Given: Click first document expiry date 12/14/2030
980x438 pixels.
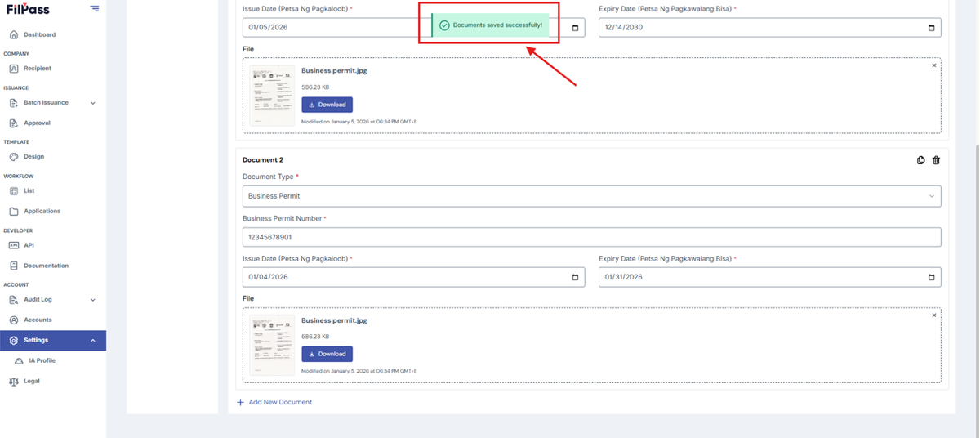Looking at the screenshot, I should (x=769, y=27).
